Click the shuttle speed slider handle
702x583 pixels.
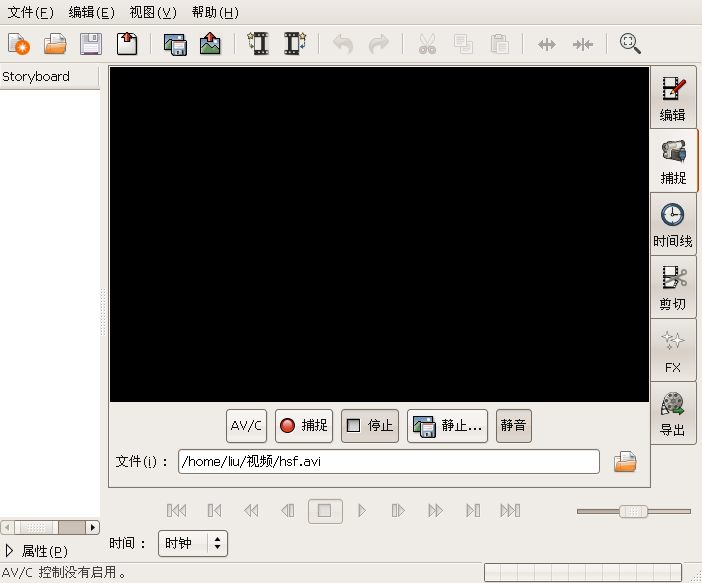(634, 511)
